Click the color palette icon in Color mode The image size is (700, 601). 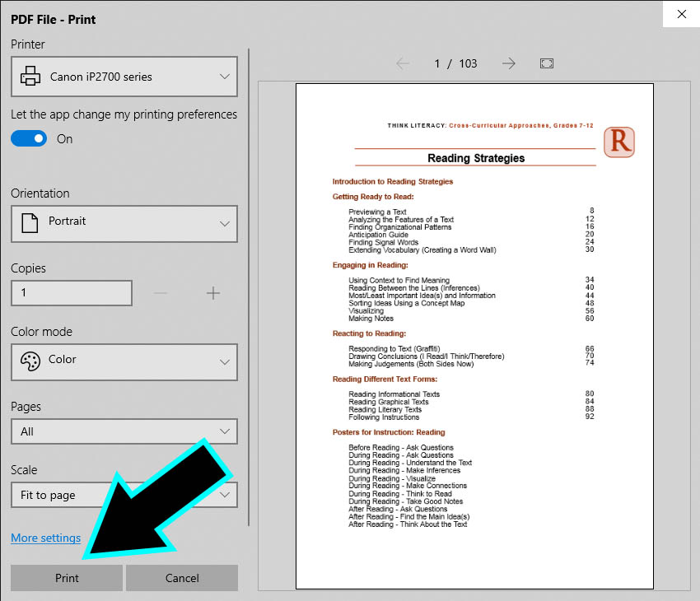[30, 361]
